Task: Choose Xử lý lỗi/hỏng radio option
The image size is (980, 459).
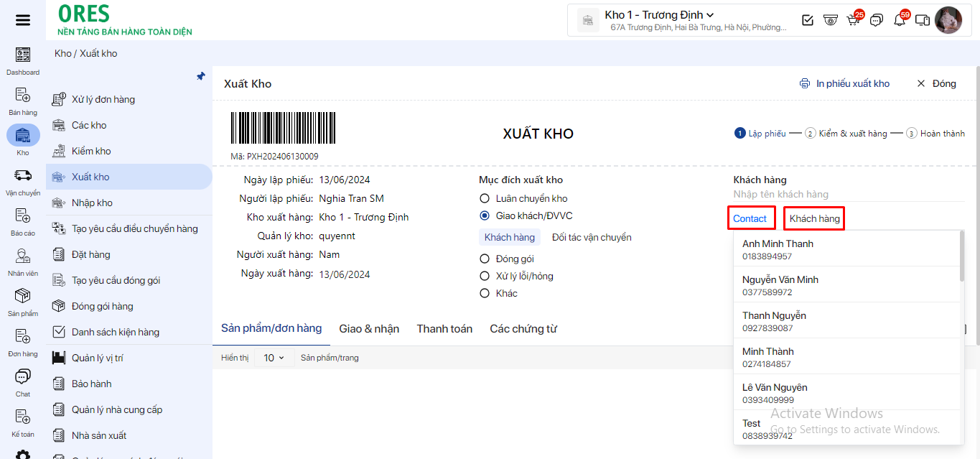Action: click(x=485, y=276)
